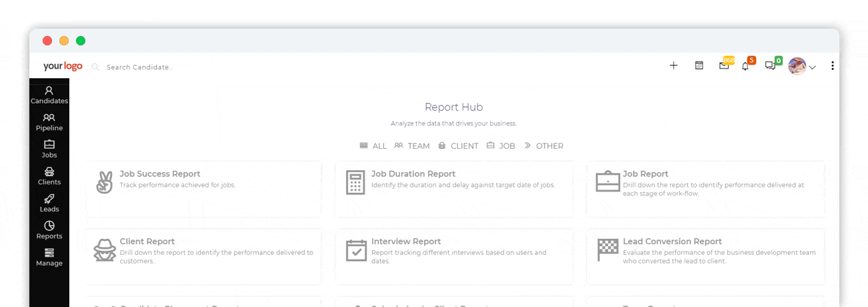Open the calendar icon in header

tap(699, 65)
